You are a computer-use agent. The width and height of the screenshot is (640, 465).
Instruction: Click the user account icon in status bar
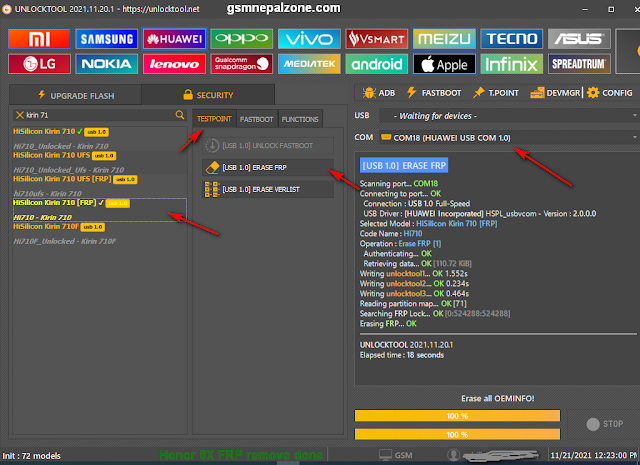coord(453,455)
